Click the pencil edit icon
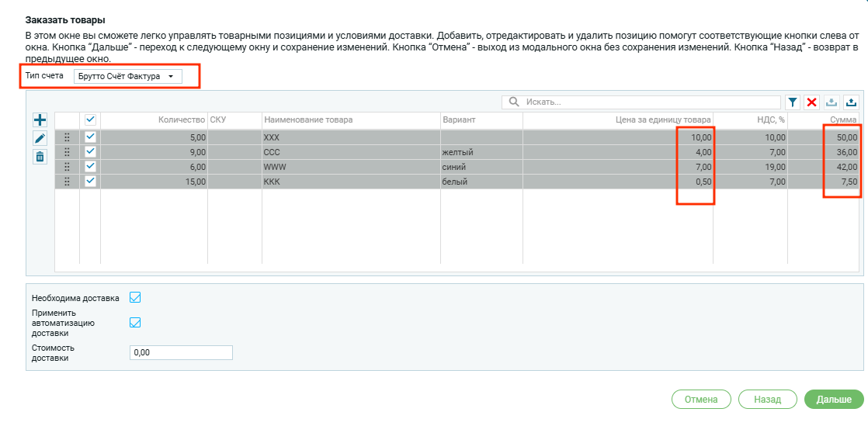The height and width of the screenshot is (426, 868). tap(40, 138)
